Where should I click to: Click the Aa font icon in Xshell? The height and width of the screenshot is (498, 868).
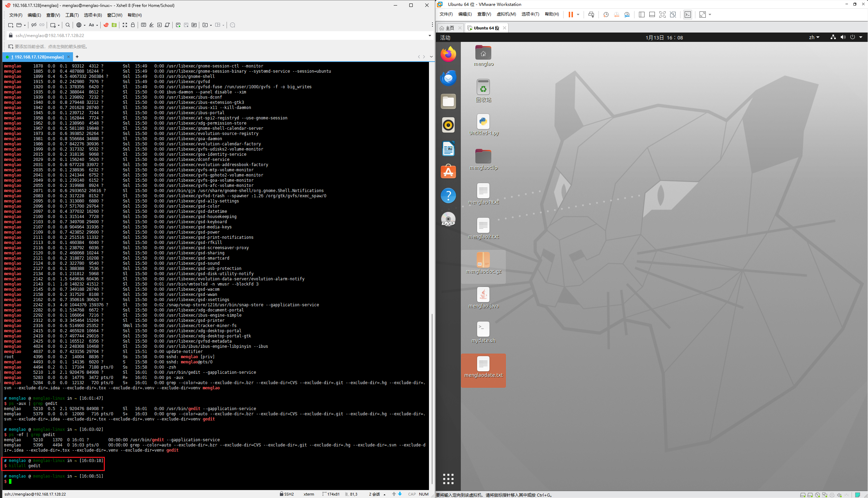click(x=91, y=25)
